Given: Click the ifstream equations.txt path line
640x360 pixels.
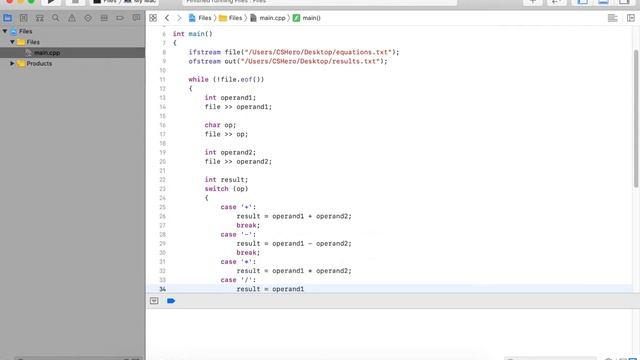Looking at the screenshot, I should [294, 52].
